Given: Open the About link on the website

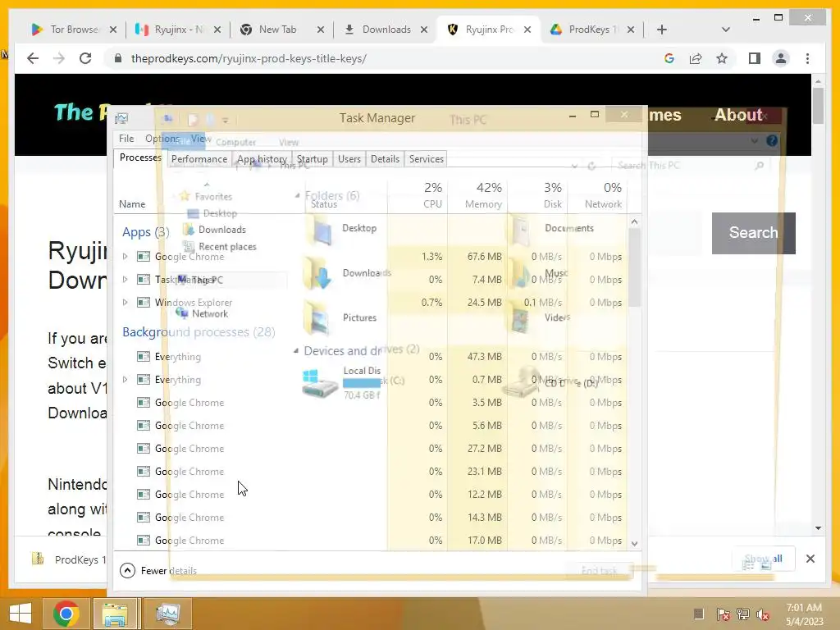Looking at the screenshot, I should pyautogui.click(x=738, y=115).
